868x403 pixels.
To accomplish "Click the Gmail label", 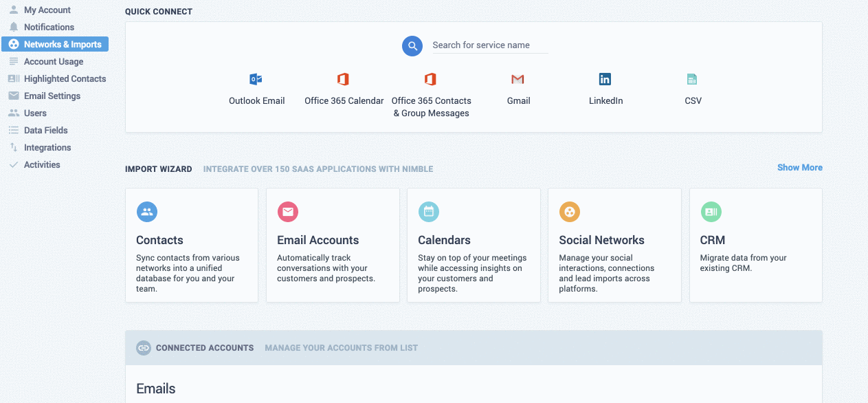I will [519, 100].
